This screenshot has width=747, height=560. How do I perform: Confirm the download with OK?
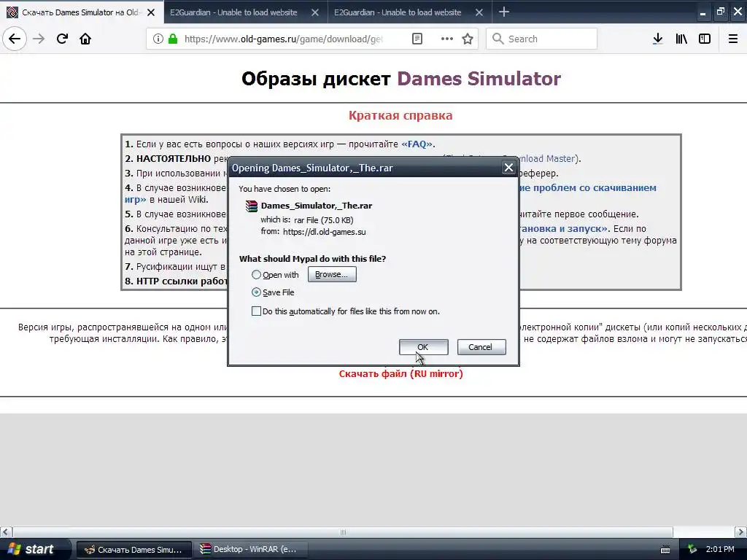pyautogui.click(x=423, y=347)
